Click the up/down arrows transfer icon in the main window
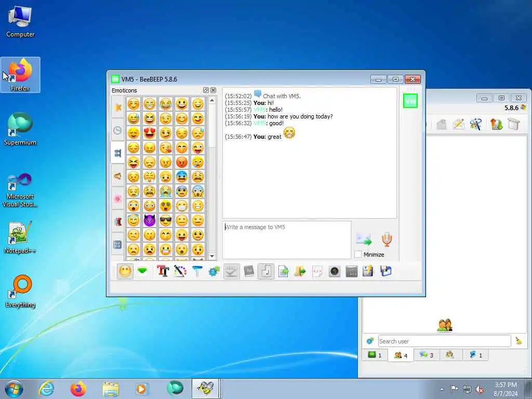Image resolution: width=532 pixels, height=399 pixels. tap(496, 124)
